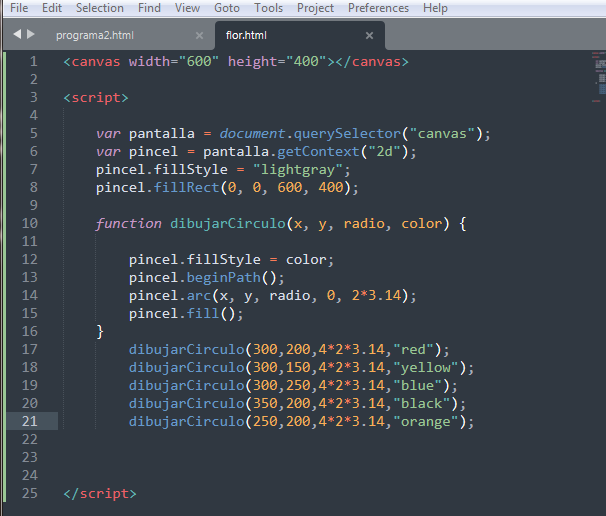
Task: Click querySelector on line 5
Action: click(x=347, y=134)
